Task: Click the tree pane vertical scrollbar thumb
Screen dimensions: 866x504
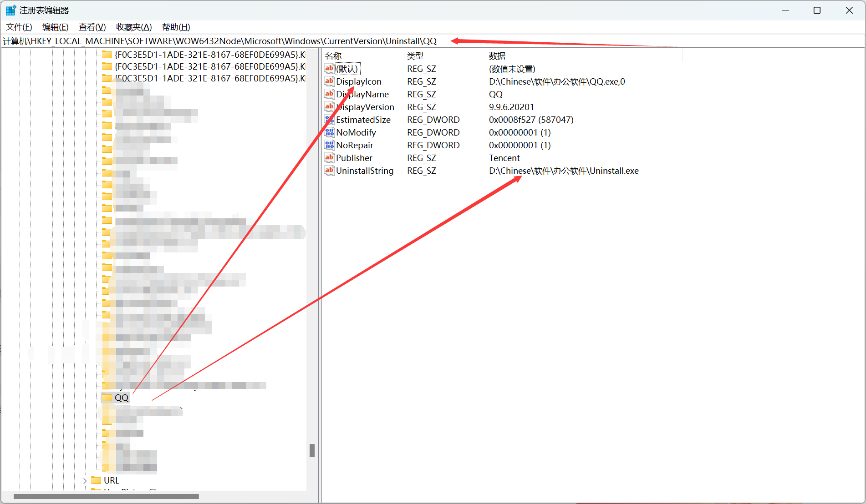Action: [x=312, y=450]
